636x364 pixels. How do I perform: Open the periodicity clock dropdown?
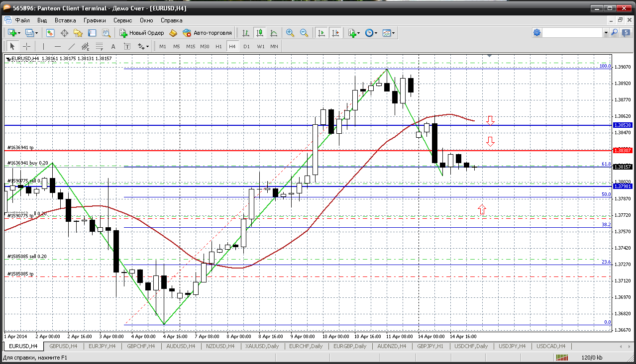point(371,33)
